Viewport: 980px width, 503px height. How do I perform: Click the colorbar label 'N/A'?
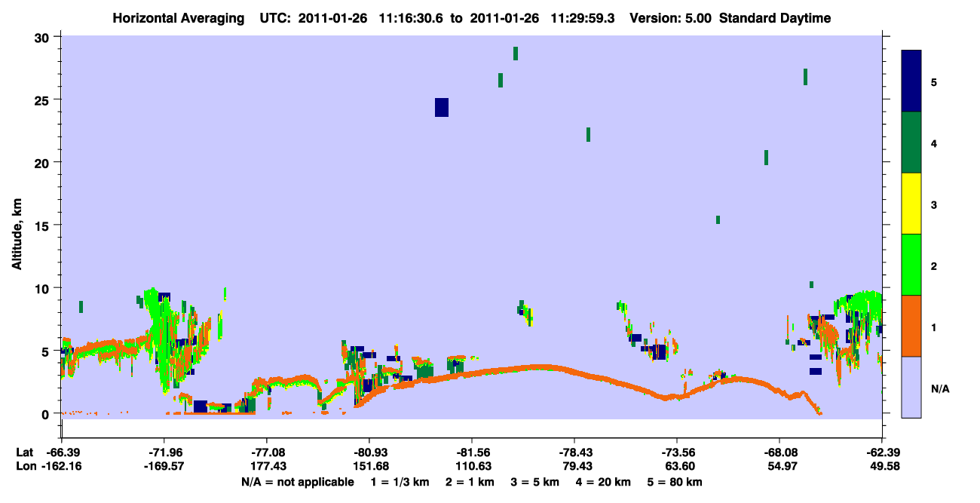point(939,388)
